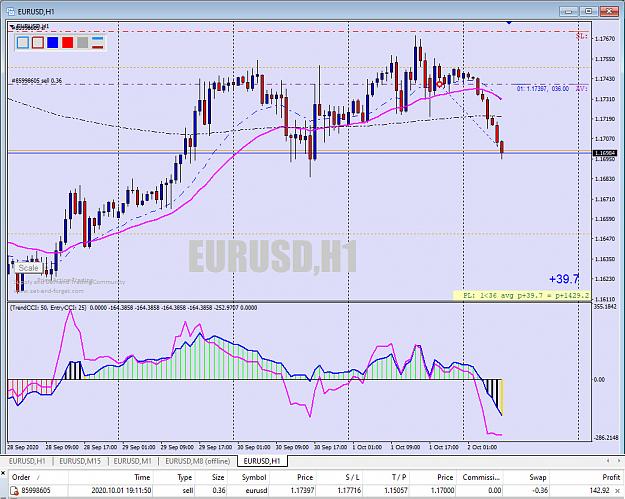Click the yellow 'PL: 1<36 avg' info label
Screen dimensions: 625x499
coord(521,296)
